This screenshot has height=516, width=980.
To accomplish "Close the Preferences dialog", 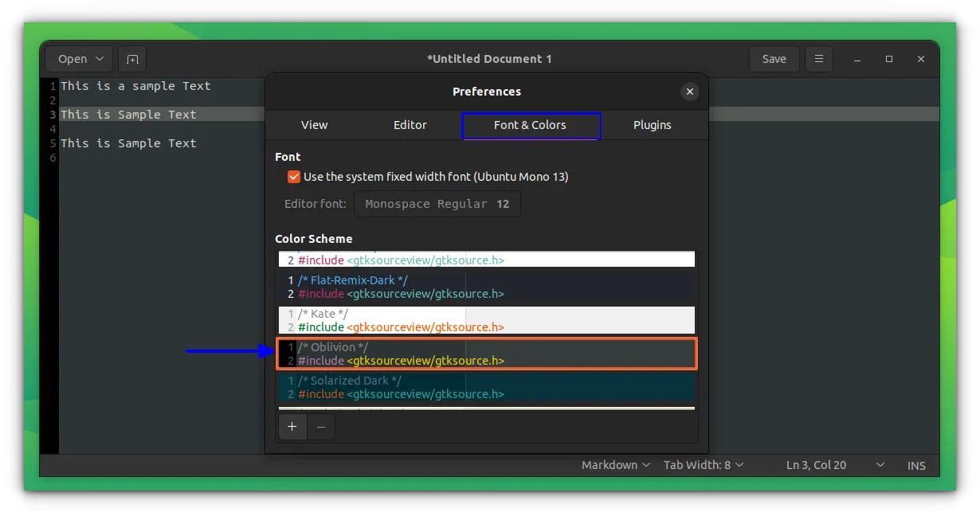I will (690, 92).
